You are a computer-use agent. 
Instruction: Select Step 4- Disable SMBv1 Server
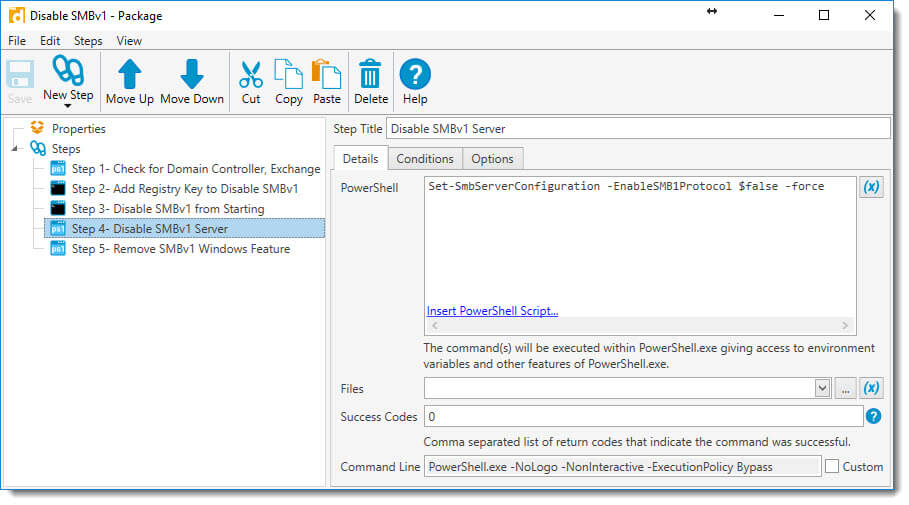point(185,228)
